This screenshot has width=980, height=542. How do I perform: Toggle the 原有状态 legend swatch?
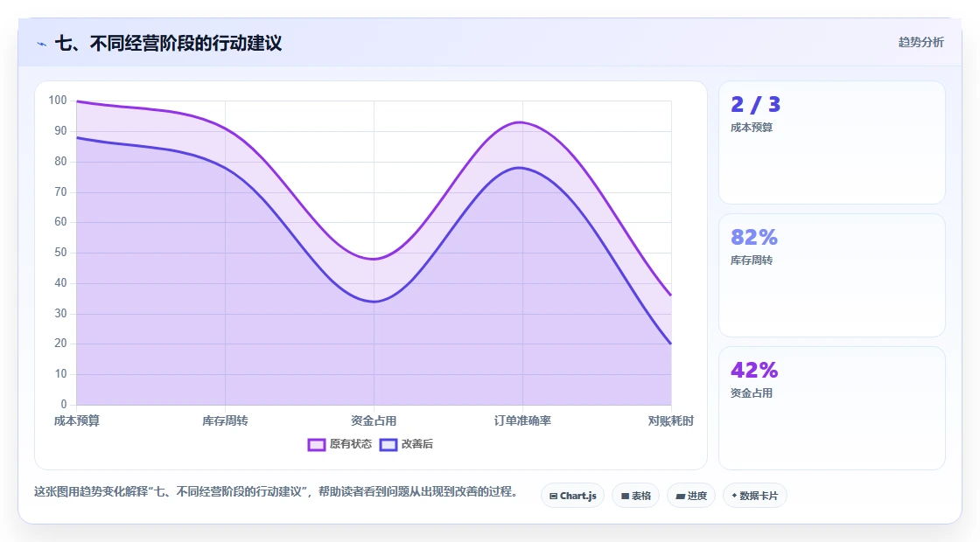pos(316,445)
